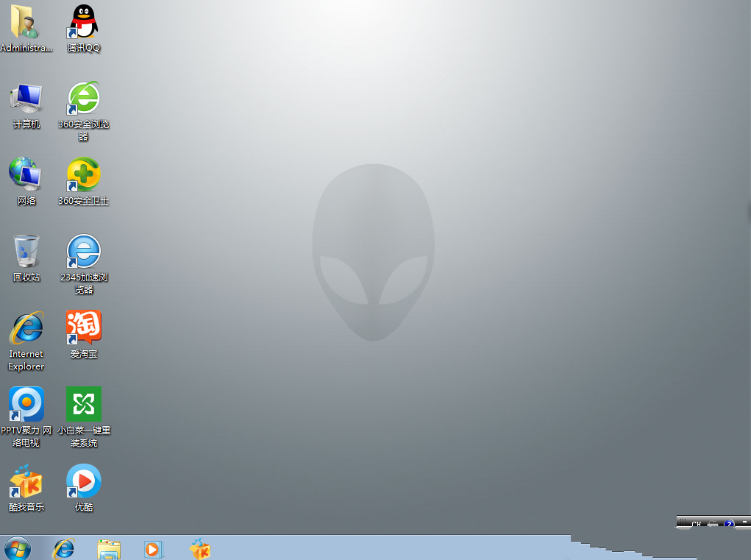This screenshot has height=560, width=751.
Task: Click the Kuwo Music desktop shortcut
Action: (x=26, y=481)
